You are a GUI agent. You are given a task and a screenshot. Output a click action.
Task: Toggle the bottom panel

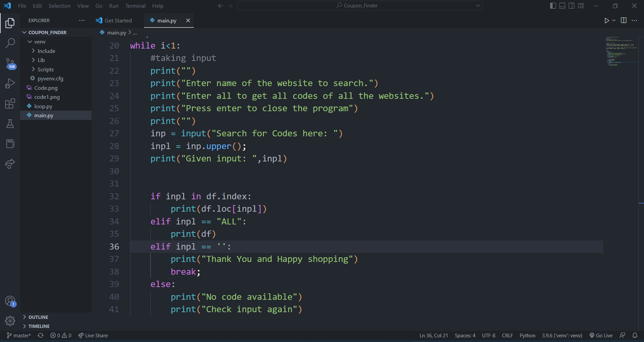tap(562, 6)
